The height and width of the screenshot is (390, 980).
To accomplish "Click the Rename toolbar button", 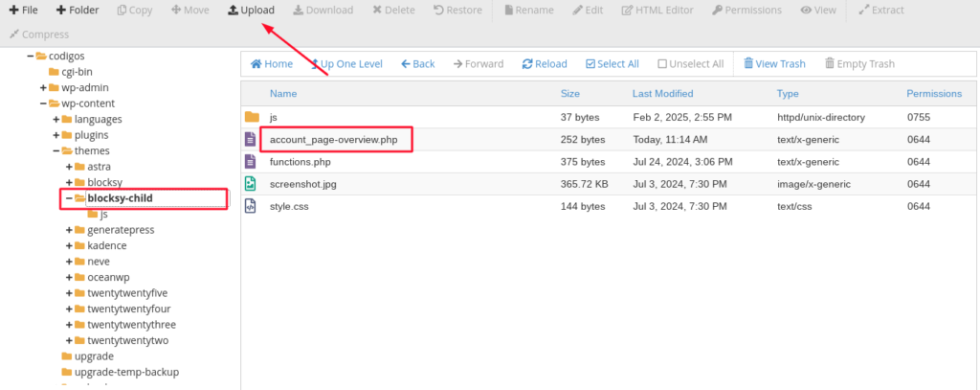I will click(x=528, y=10).
